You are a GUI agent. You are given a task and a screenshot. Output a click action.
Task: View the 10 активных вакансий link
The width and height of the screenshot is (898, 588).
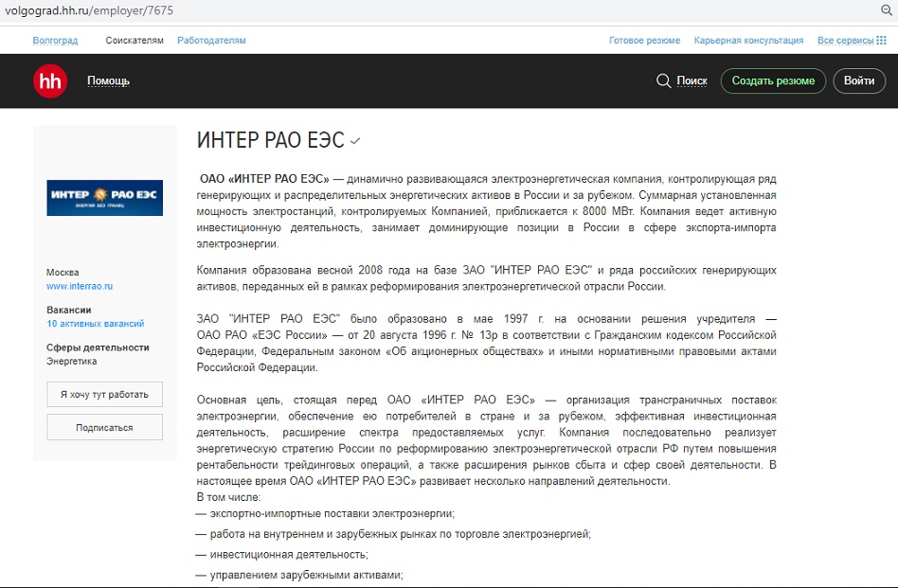pyautogui.click(x=96, y=324)
